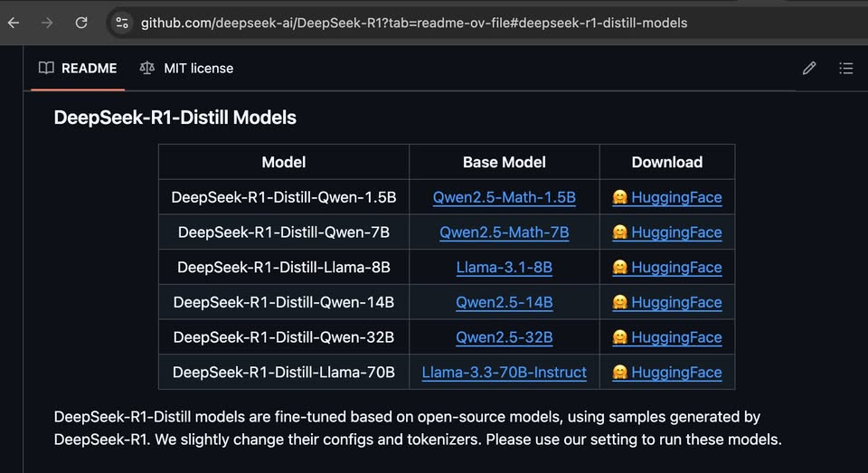Click the scales icon beside MIT license

coord(147,68)
